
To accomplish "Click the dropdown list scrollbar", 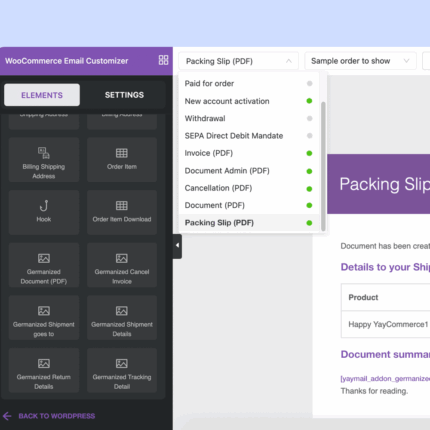I will [x=323, y=166].
